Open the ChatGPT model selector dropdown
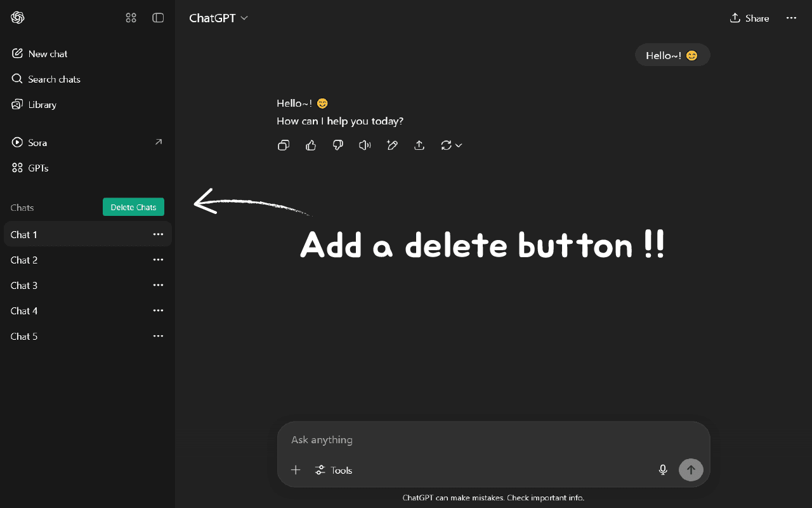 219,18
